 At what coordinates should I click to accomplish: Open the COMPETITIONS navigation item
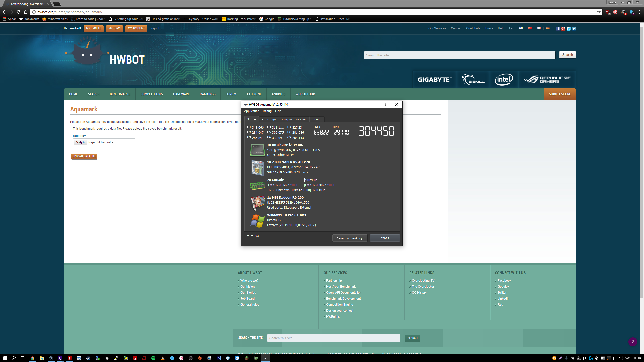coord(152,94)
